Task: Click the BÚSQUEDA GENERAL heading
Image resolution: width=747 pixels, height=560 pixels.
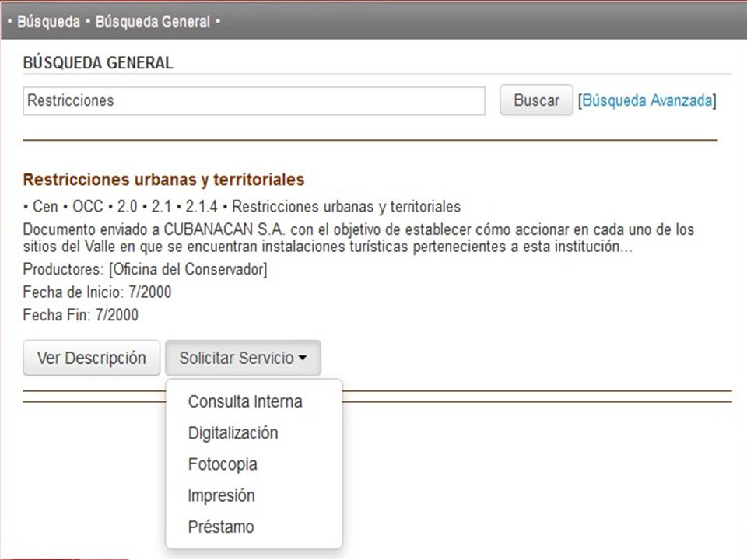Action: pyautogui.click(x=98, y=63)
